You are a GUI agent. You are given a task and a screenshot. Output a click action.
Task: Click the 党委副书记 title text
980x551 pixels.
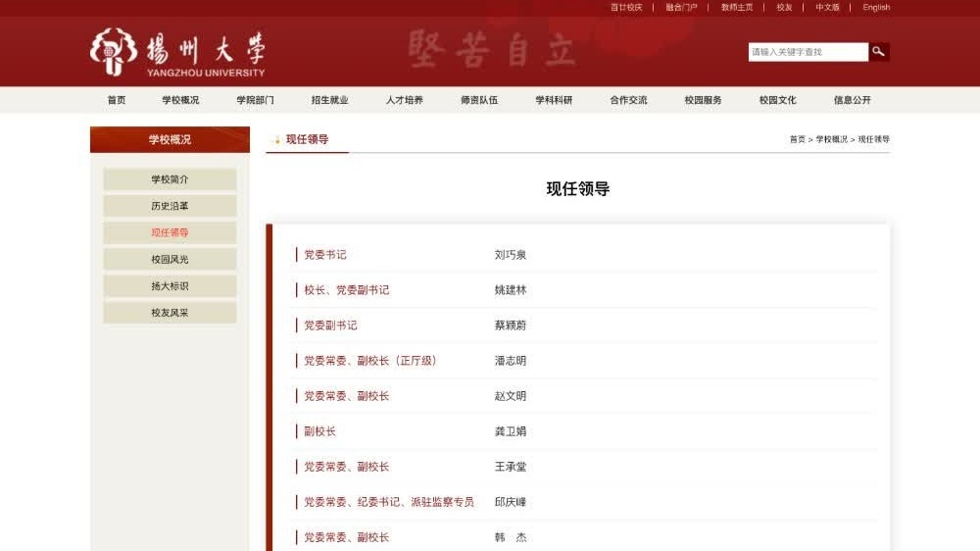click(330, 326)
